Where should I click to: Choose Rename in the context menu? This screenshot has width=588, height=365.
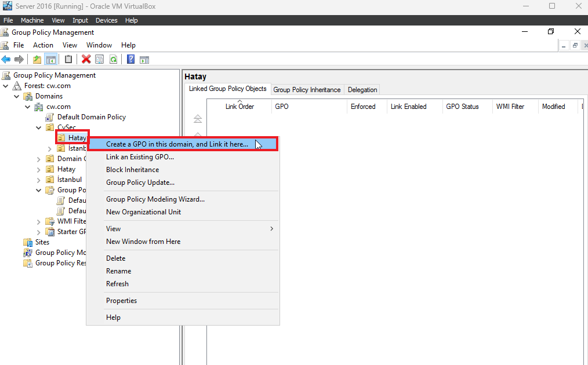tap(183, 271)
